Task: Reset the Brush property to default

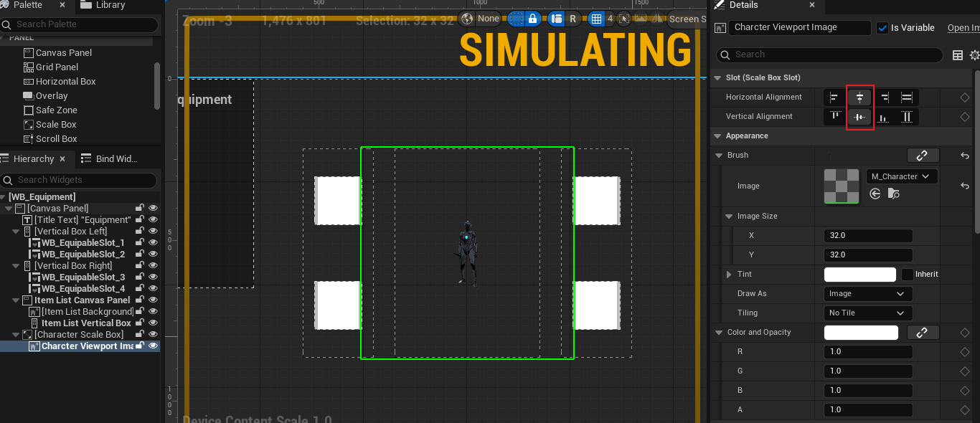Action: (965, 155)
